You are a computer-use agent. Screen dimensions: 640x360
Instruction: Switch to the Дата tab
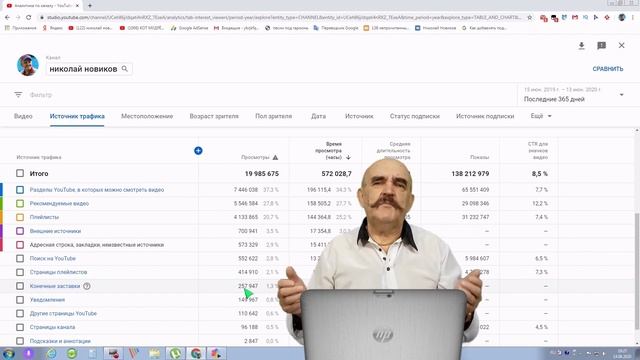318,116
